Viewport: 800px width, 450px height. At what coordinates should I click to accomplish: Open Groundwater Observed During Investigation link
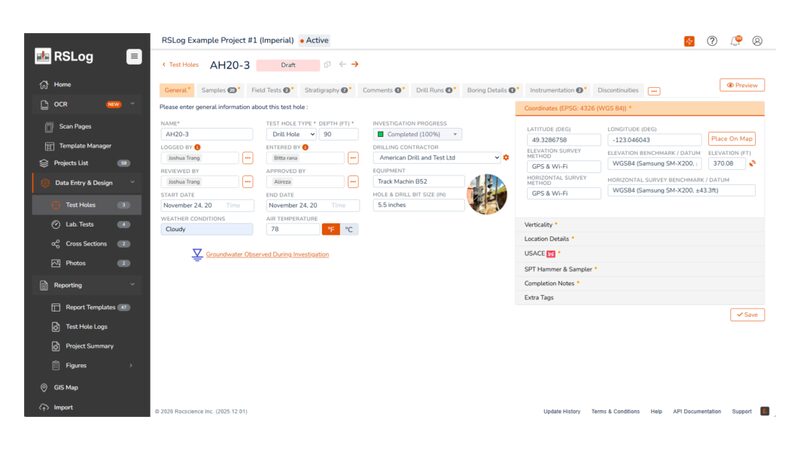point(267,255)
